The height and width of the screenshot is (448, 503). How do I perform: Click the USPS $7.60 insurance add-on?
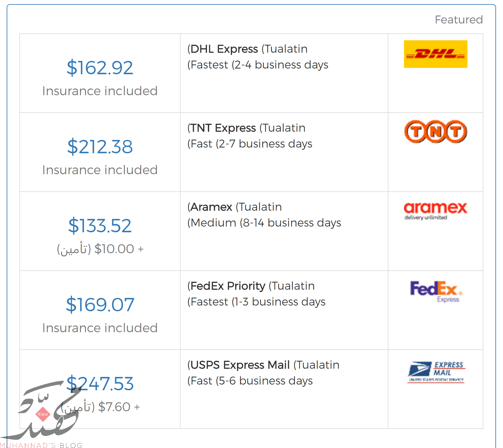pos(100,407)
